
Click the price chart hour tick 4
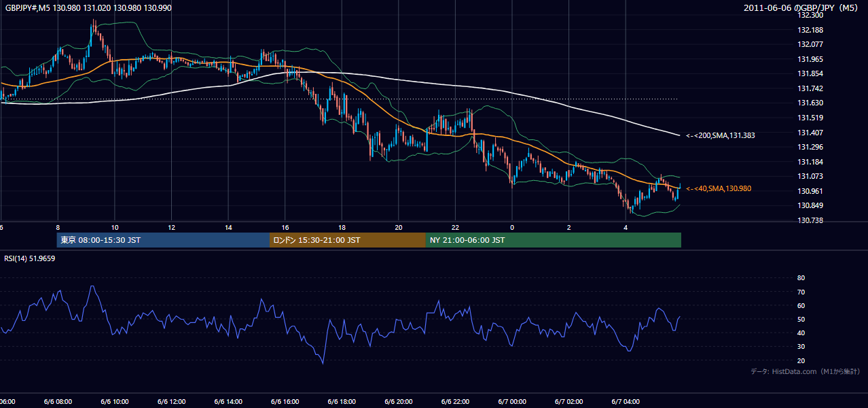(626, 227)
